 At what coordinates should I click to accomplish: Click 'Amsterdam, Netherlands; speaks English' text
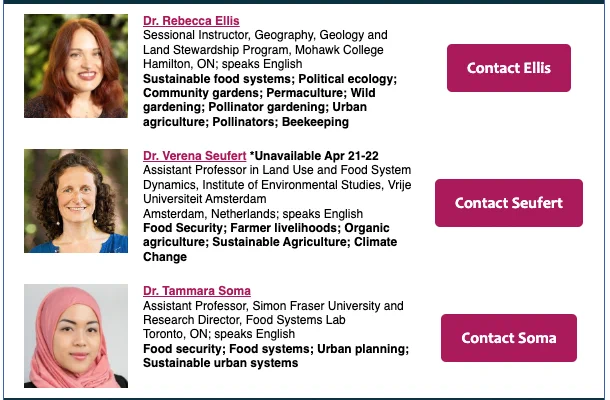pyautogui.click(x=253, y=214)
